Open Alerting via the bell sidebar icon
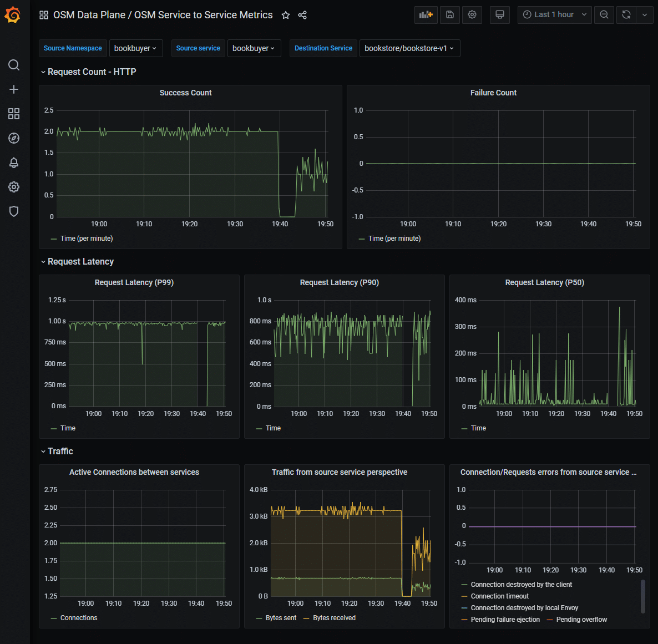The image size is (658, 644). (14, 163)
